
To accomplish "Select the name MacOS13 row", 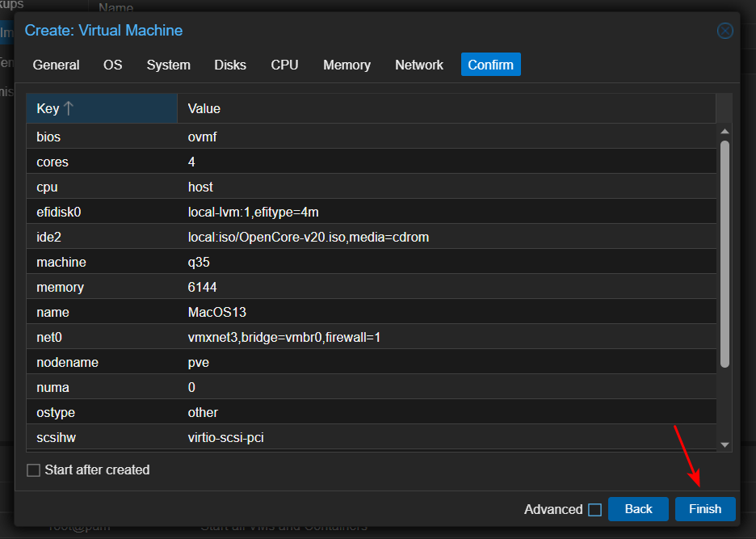I will [372, 312].
